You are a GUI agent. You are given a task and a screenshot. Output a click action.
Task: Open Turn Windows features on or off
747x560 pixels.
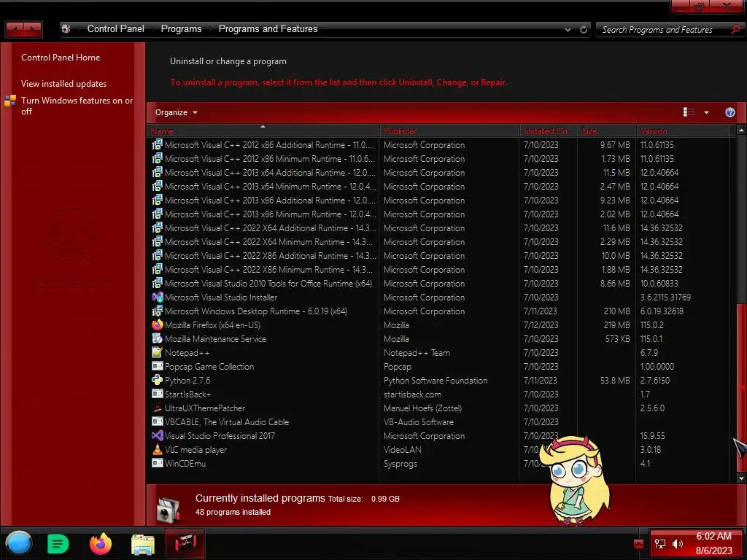[x=77, y=105]
